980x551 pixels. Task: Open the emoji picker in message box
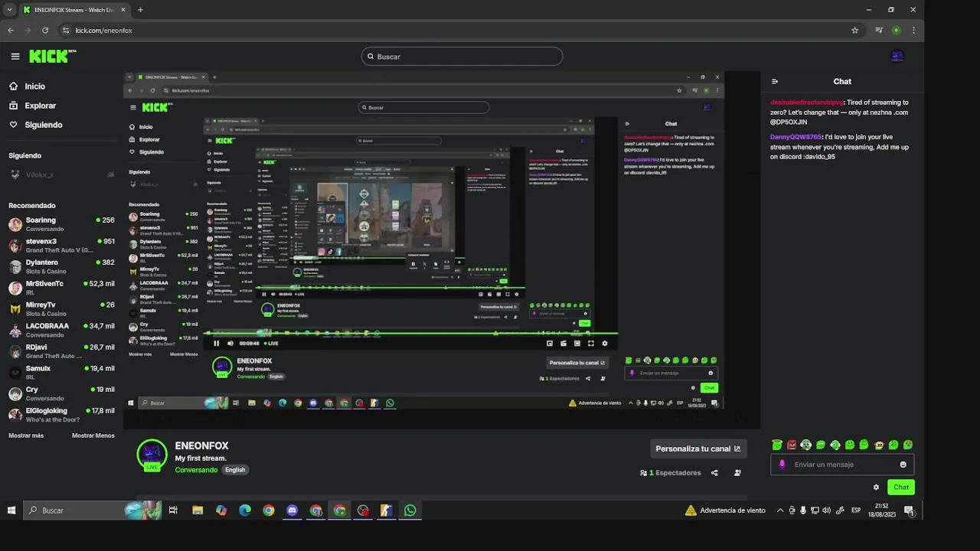pos(903,465)
